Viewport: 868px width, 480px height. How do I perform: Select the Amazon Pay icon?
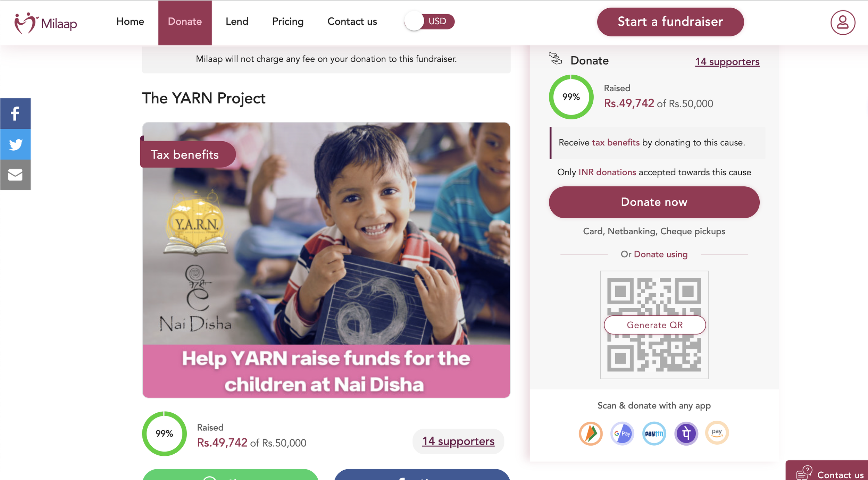pos(717,432)
